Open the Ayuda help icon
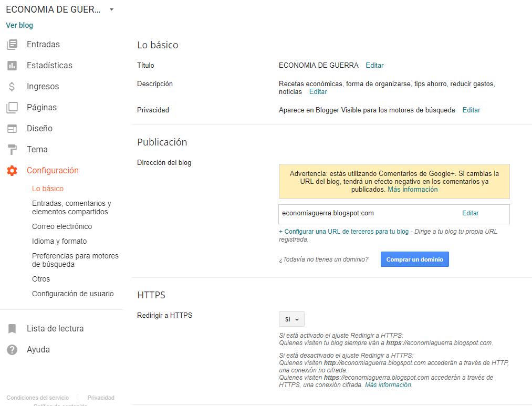Viewport: 532px width, 406px height. click(12, 349)
